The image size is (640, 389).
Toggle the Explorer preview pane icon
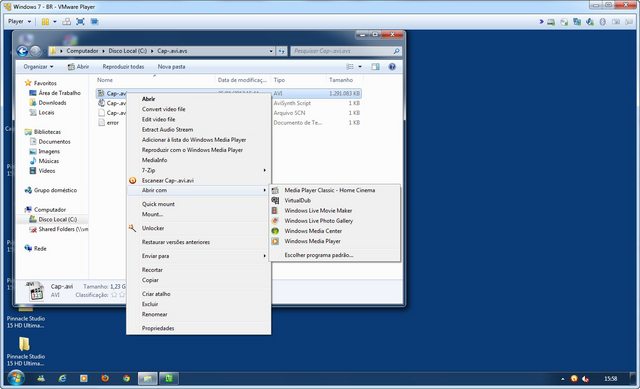tap(375, 67)
